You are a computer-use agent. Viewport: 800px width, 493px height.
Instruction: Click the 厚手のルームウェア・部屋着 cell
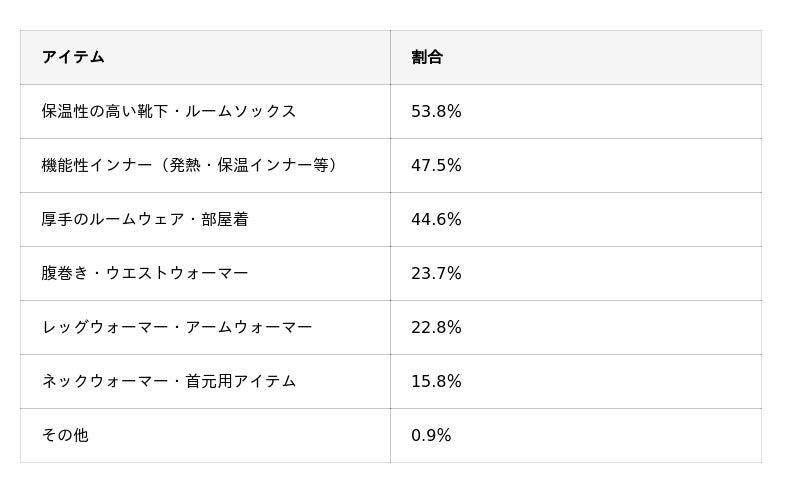point(205,219)
